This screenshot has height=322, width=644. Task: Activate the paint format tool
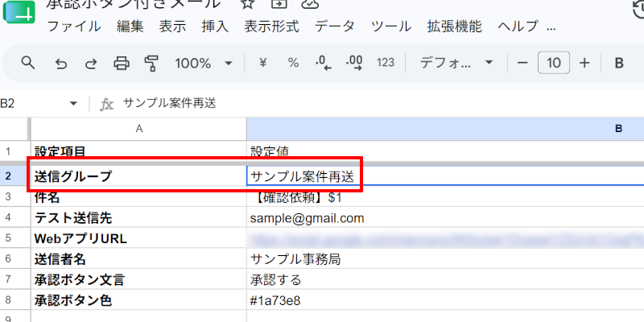(x=151, y=64)
